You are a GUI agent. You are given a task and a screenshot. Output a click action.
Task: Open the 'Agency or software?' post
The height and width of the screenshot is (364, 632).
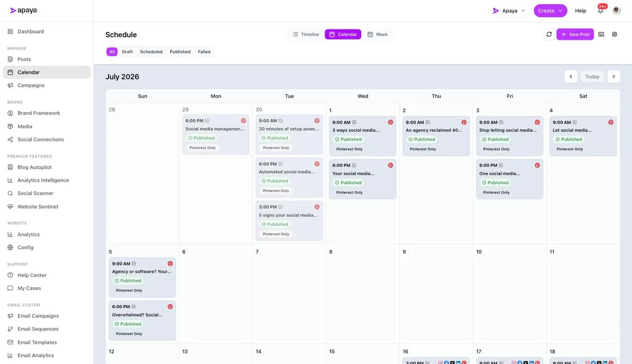[x=142, y=278]
